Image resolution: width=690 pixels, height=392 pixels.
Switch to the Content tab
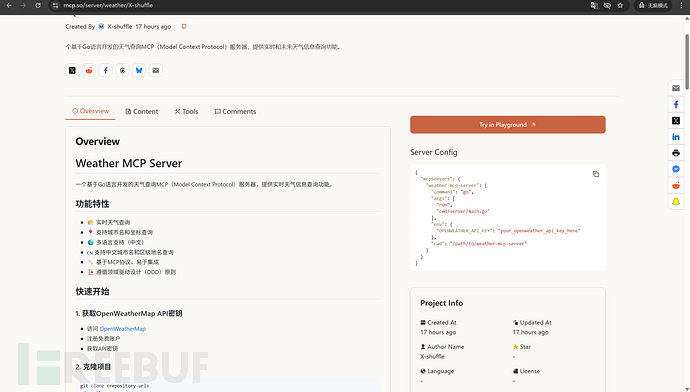(142, 111)
